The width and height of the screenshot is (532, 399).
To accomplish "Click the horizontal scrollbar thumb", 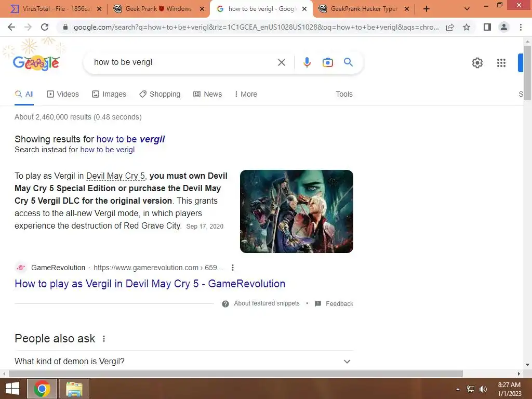I will pos(236,374).
